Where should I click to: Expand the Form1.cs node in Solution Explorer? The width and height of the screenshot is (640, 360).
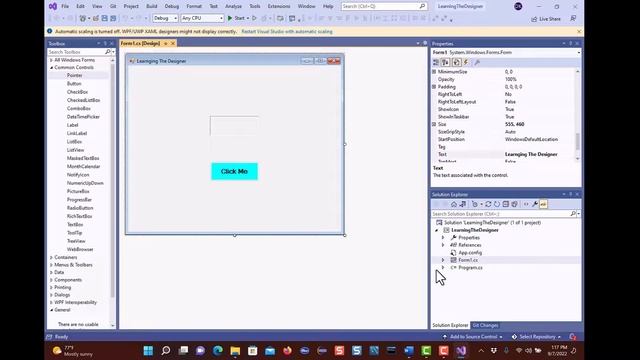443,260
